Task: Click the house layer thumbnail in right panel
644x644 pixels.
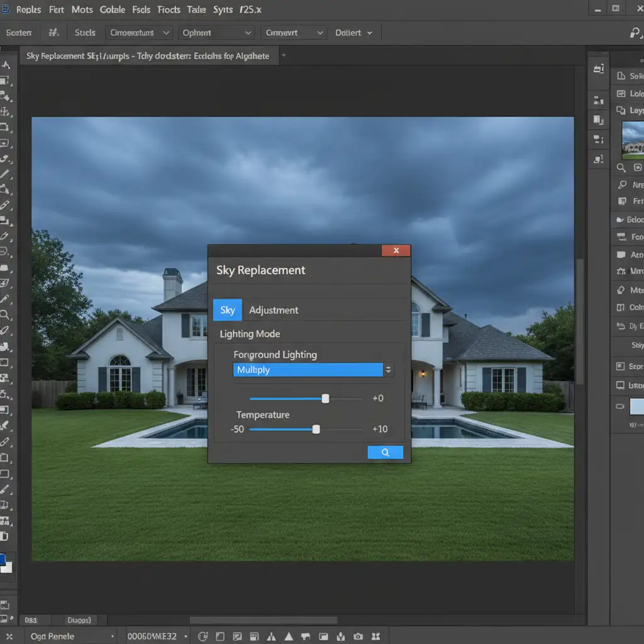Action: pos(633,140)
